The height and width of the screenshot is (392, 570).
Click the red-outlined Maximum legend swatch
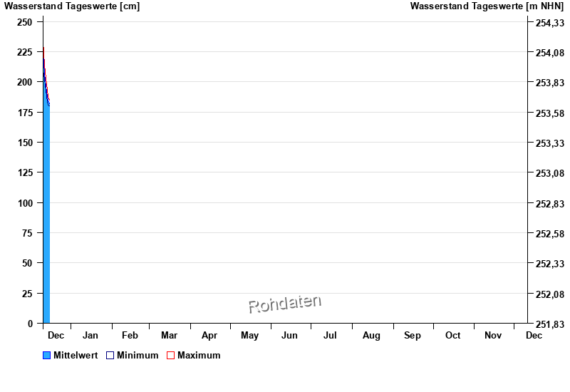(x=170, y=356)
